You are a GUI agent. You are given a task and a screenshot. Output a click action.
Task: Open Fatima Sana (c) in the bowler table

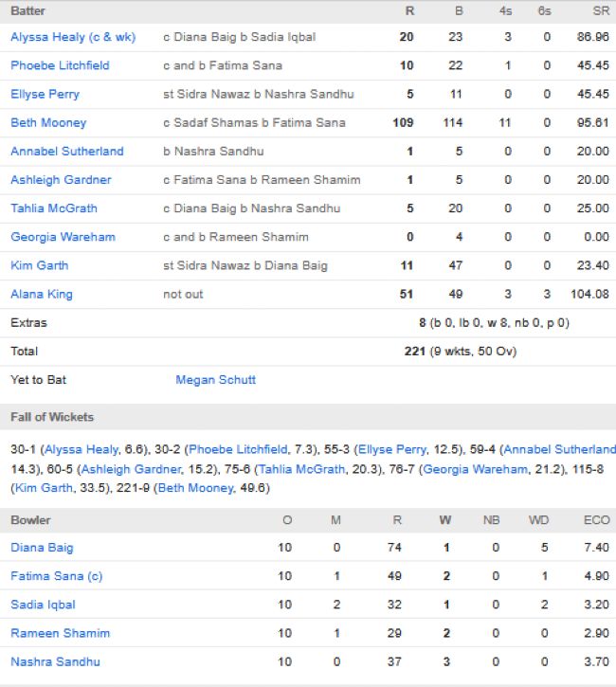[56, 575]
